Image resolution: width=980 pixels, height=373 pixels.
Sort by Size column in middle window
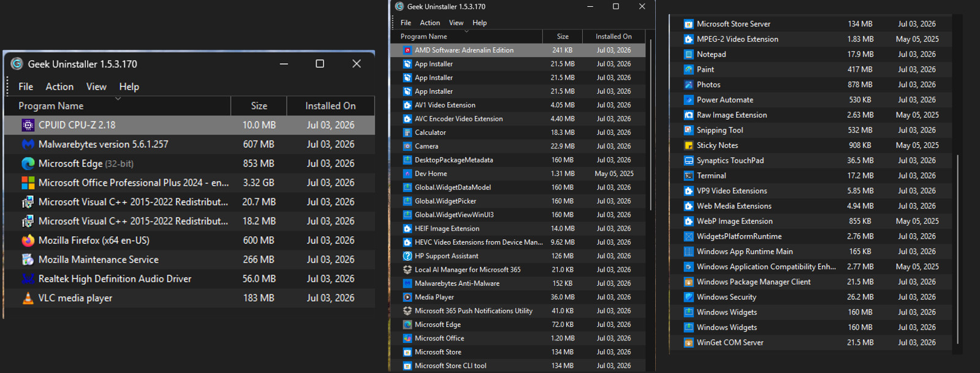(x=562, y=36)
